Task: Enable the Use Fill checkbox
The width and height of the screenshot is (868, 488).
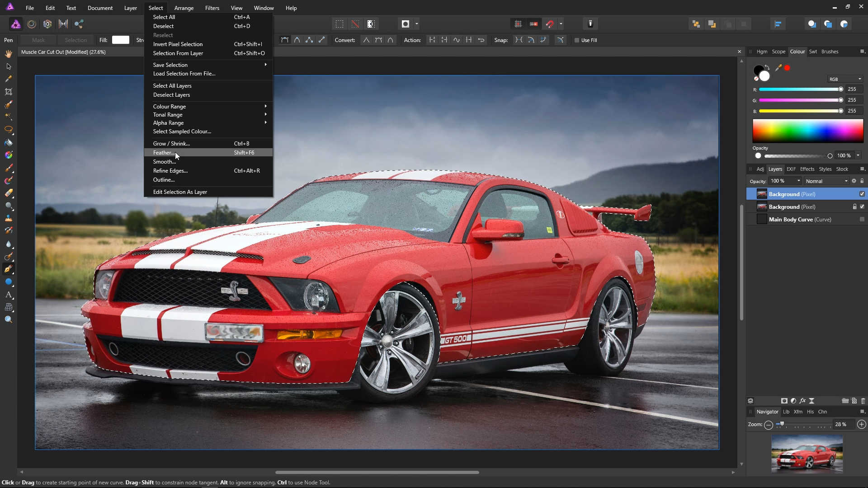Action: (577, 40)
